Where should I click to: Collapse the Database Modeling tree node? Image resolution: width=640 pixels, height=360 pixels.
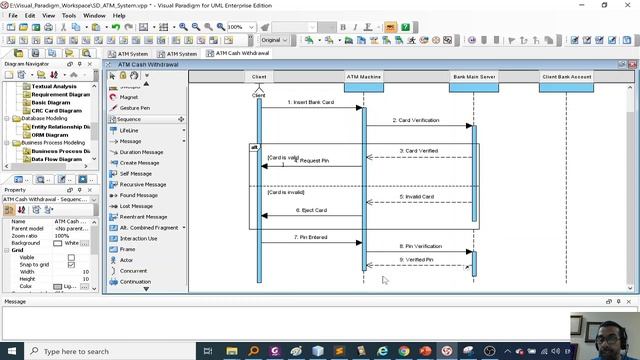point(7,118)
